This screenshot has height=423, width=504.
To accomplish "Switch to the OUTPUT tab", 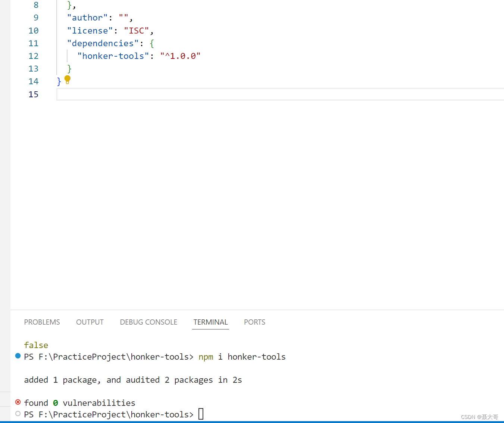I will click(x=90, y=322).
